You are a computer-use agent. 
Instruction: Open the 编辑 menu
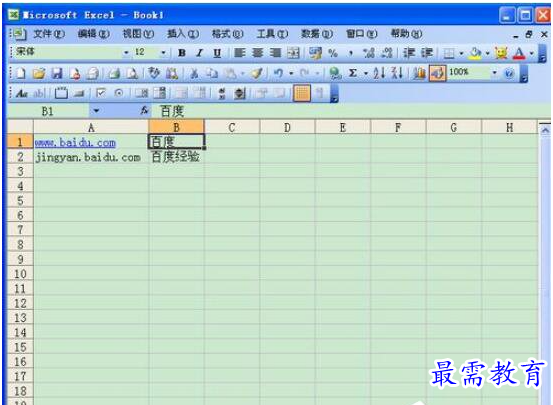93,34
